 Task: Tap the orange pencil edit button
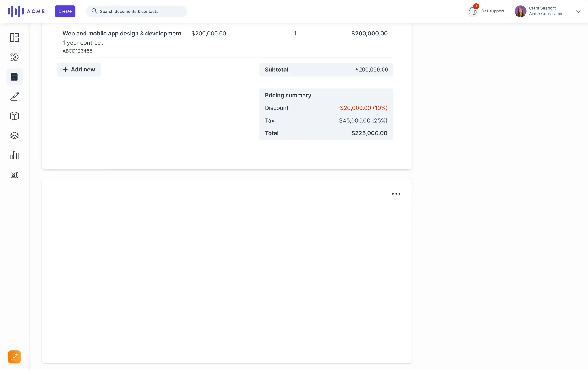14,357
